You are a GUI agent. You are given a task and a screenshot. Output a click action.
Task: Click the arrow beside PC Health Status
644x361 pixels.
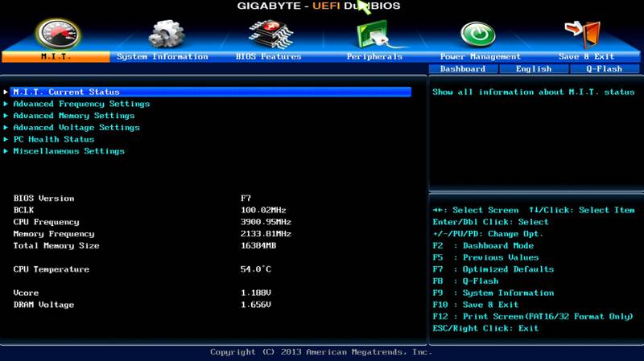(6, 139)
